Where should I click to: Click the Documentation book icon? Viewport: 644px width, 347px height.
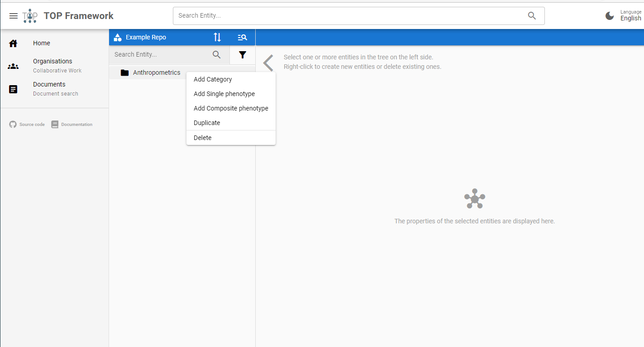[x=55, y=124]
